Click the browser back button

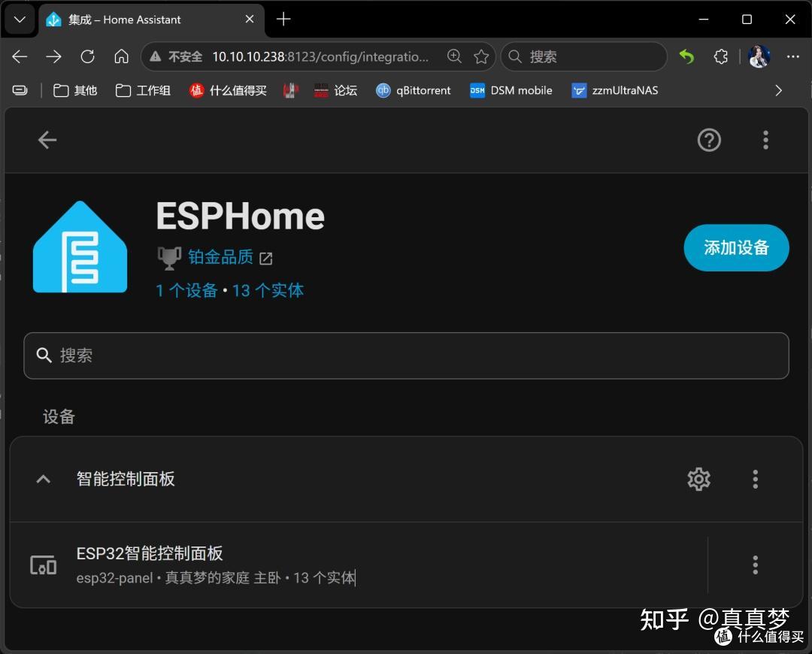20,56
